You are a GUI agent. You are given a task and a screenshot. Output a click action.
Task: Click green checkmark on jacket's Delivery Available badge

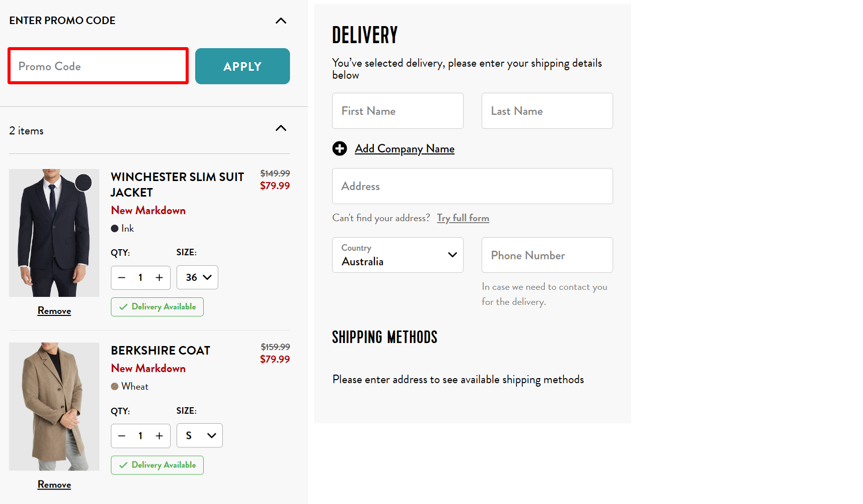tap(123, 306)
